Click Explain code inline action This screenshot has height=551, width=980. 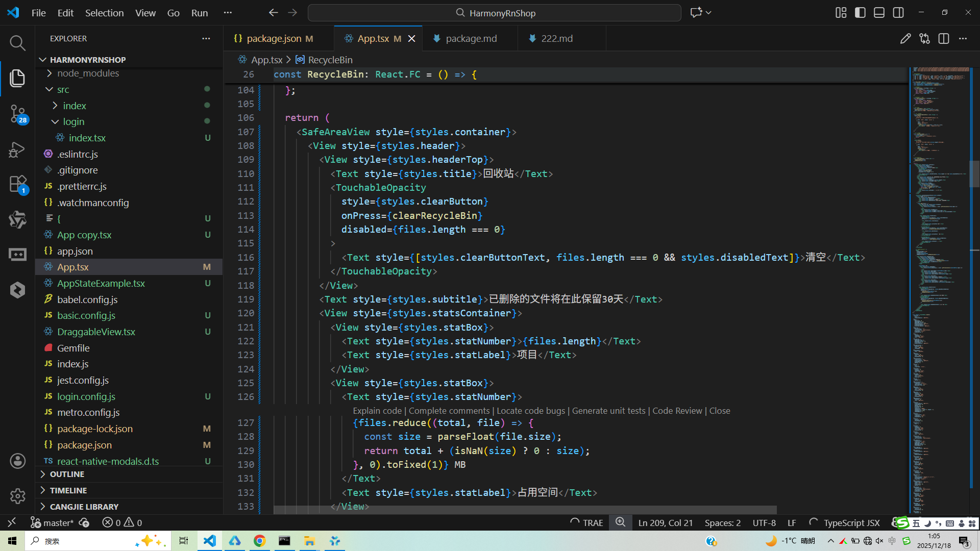[377, 411]
